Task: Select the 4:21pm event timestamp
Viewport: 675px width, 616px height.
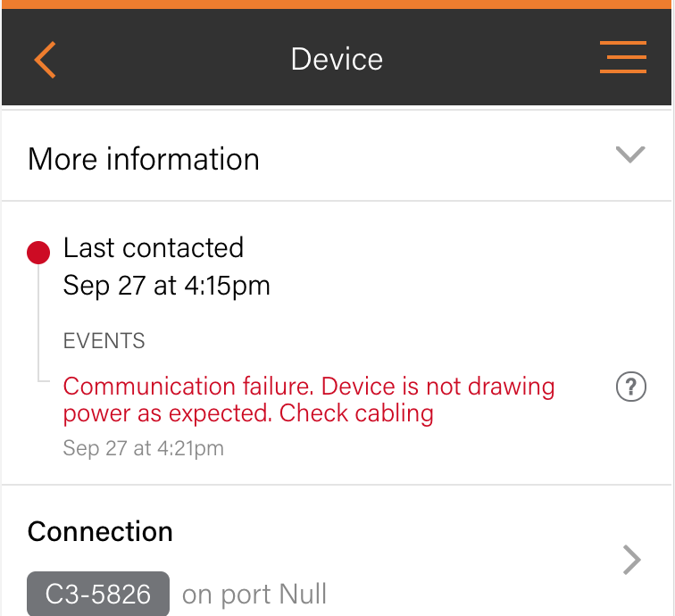Action: coord(143,447)
